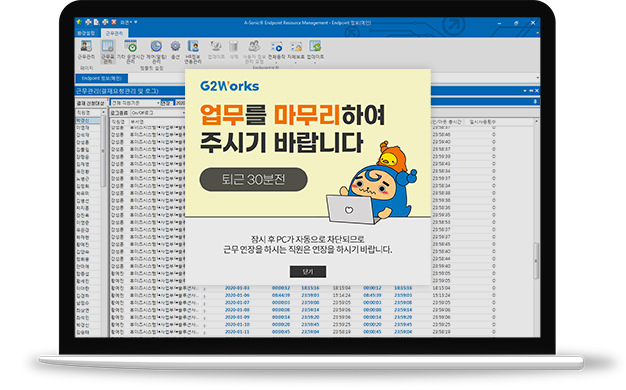Click the G2Works logo in the popup

pyautogui.click(x=229, y=86)
